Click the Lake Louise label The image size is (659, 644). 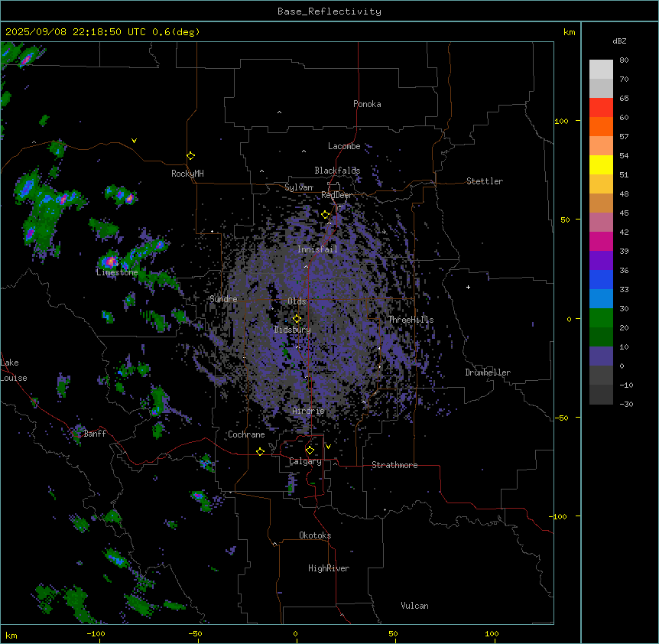pos(14,370)
